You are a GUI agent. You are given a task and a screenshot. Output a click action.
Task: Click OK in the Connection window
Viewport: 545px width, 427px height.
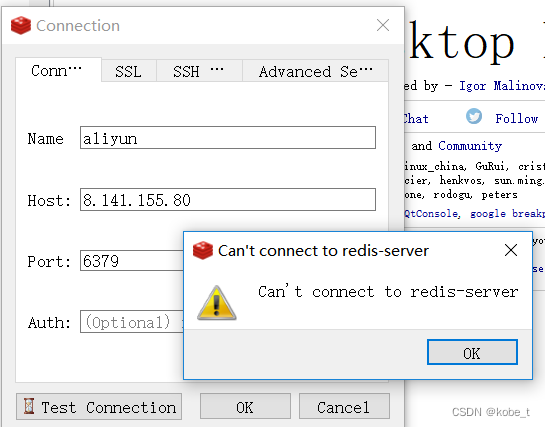[x=245, y=407]
